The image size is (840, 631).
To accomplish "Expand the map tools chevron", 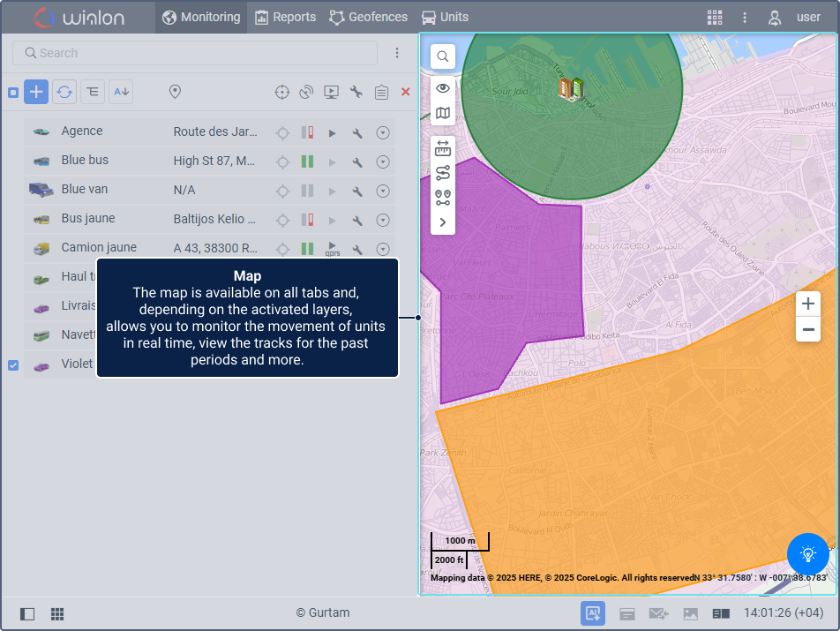I will tap(443, 222).
